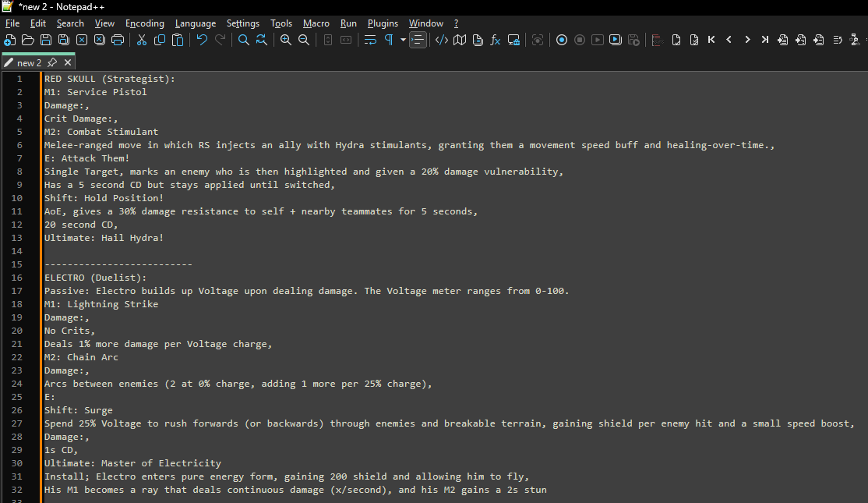868x503 pixels.
Task: Toggle the indent guide button
Action: (x=418, y=40)
